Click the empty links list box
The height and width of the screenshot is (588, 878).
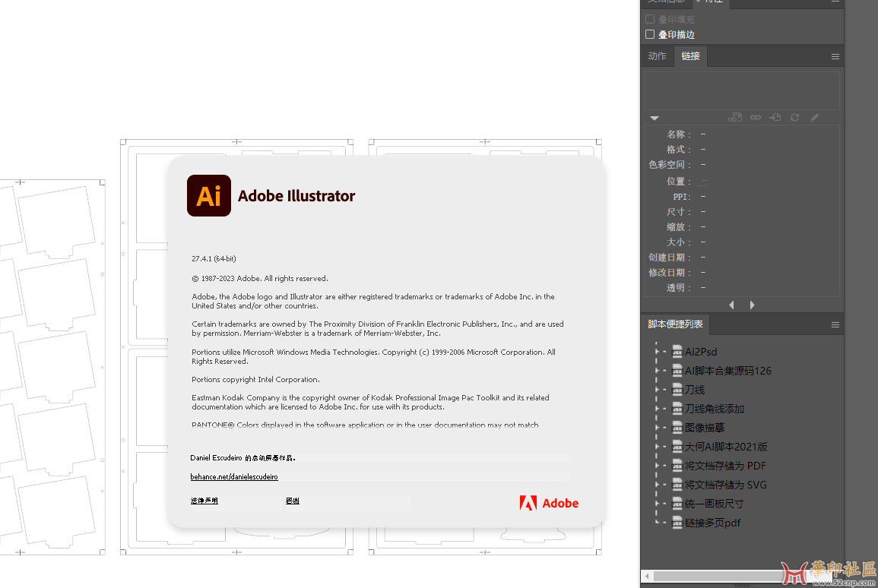pos(742,90)
